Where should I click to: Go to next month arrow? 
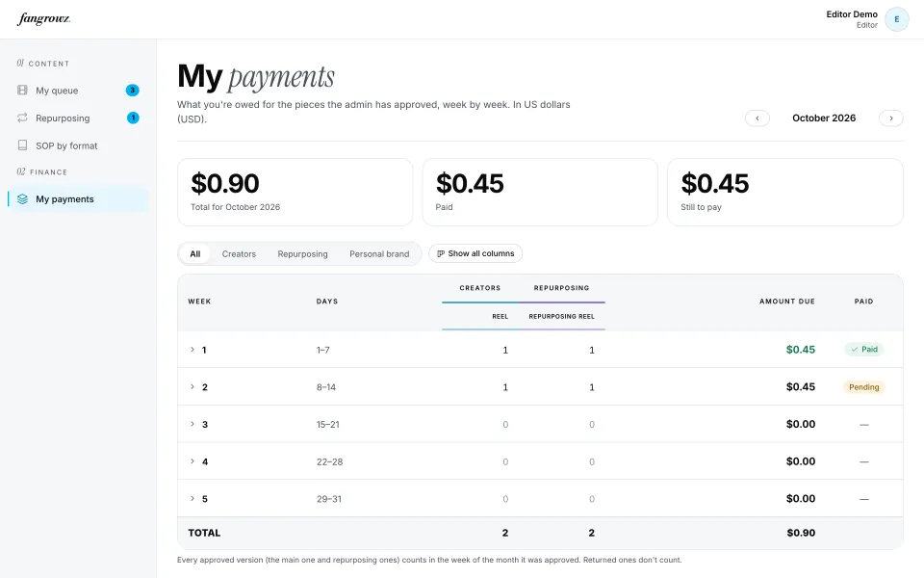coord(891,118)
